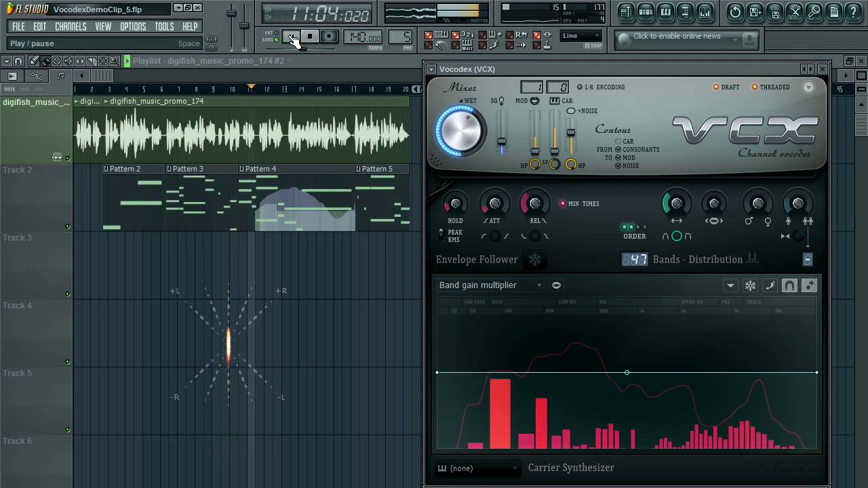Open the Playlist options menu arrow
The image size is (868, 488).
click(x=7, y=61)
